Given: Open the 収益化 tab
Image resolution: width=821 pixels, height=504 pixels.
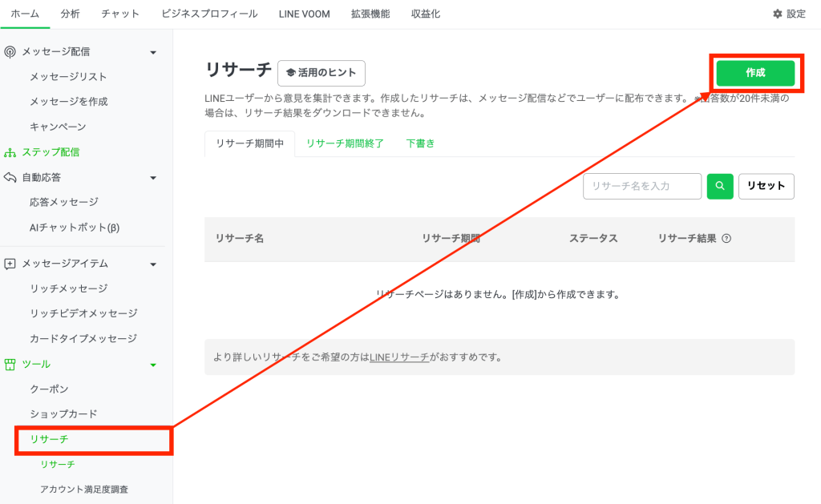Looking at the screenshot, I should [426, 14].
